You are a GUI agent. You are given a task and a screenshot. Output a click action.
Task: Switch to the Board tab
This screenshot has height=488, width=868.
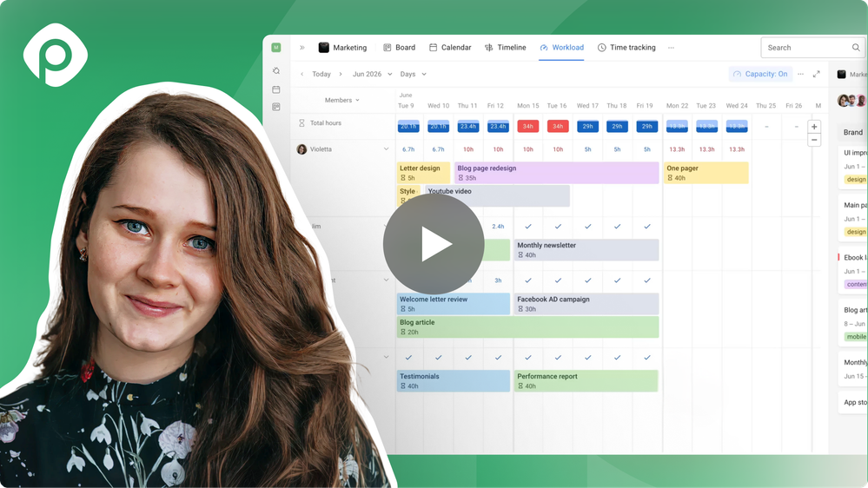(399, 48)
